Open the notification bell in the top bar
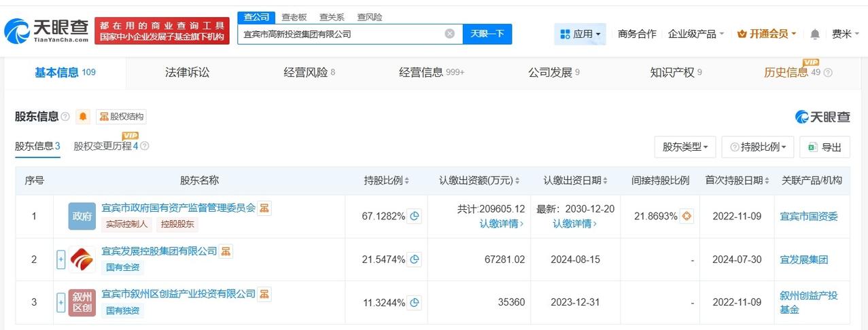 click(815, 34)
